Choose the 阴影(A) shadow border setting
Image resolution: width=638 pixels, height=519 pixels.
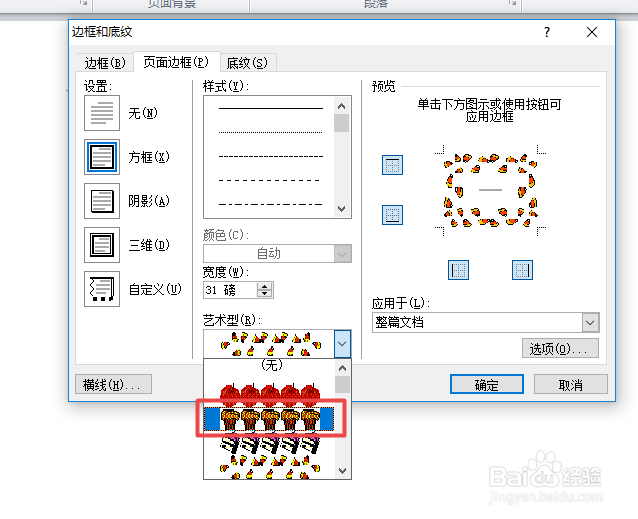point(102,201)
